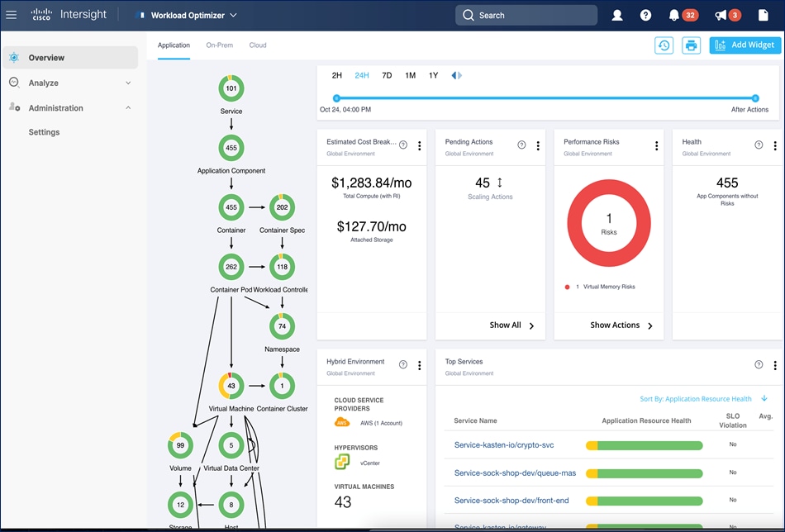Open the user profile icon

pos(617,14)
